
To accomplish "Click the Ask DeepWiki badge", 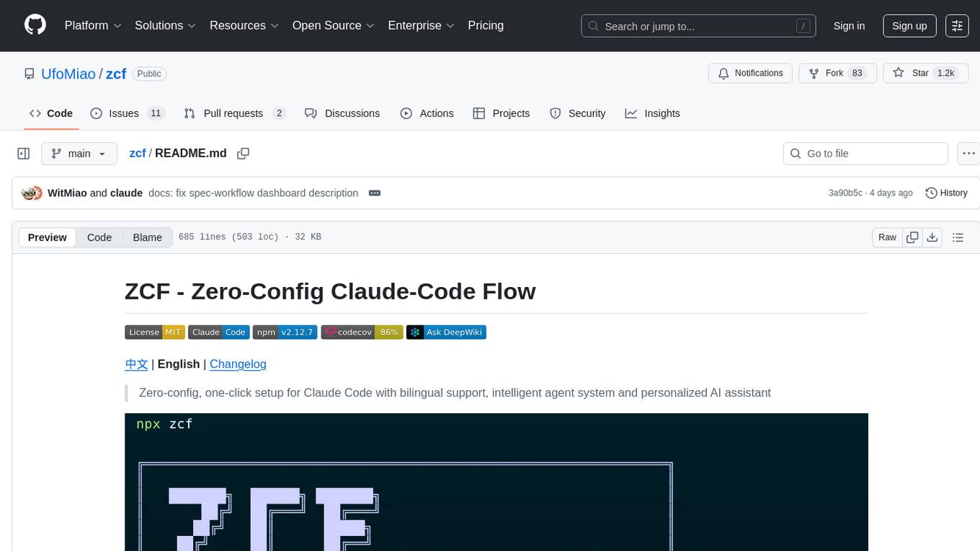I will click(446, 332).
